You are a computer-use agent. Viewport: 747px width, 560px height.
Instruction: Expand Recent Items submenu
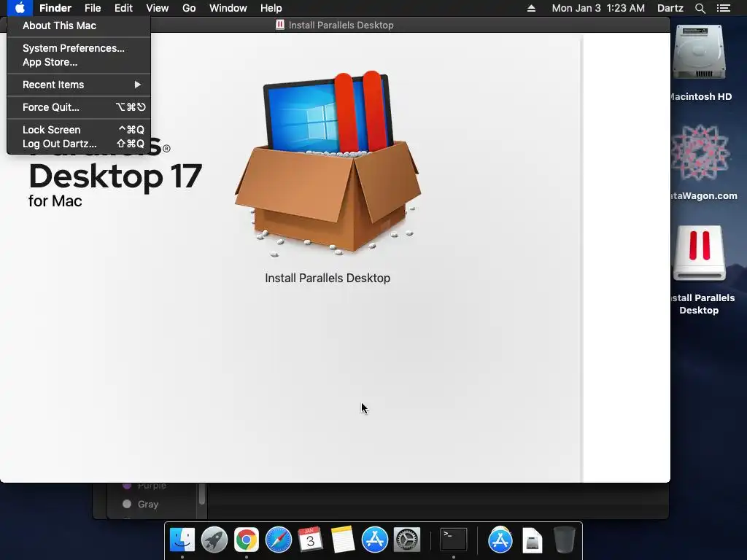[79, 85]
